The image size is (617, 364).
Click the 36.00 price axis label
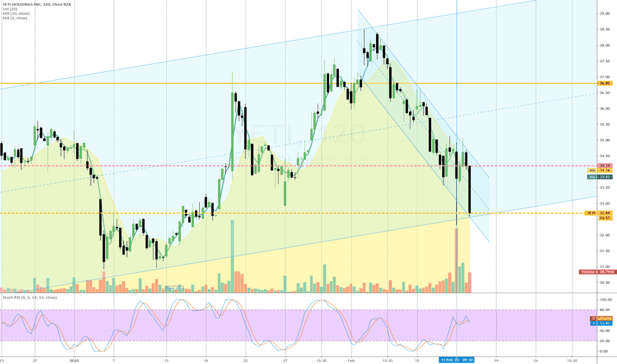(604, 109)
